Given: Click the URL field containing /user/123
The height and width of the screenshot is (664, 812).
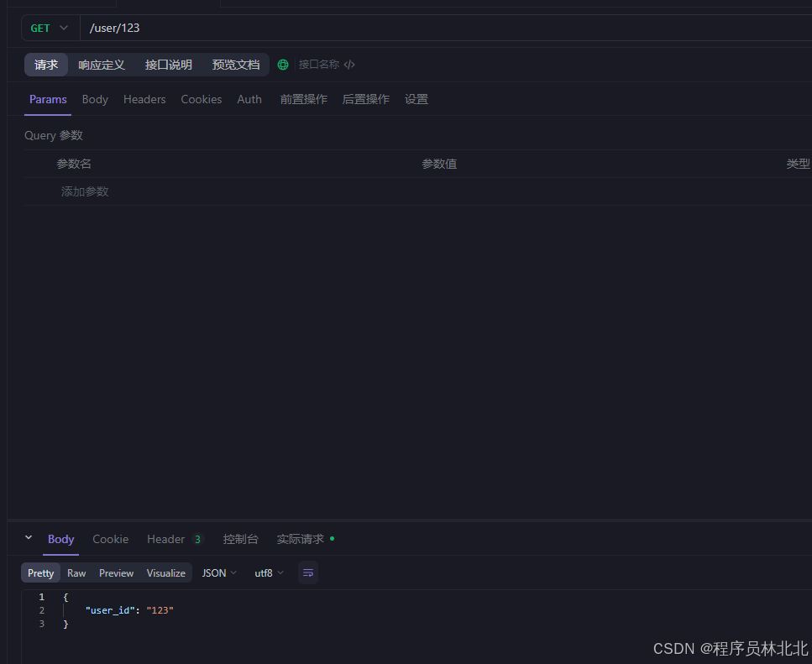Looking at the screenshot, I should pyautogui.click(x=445, y=28).
